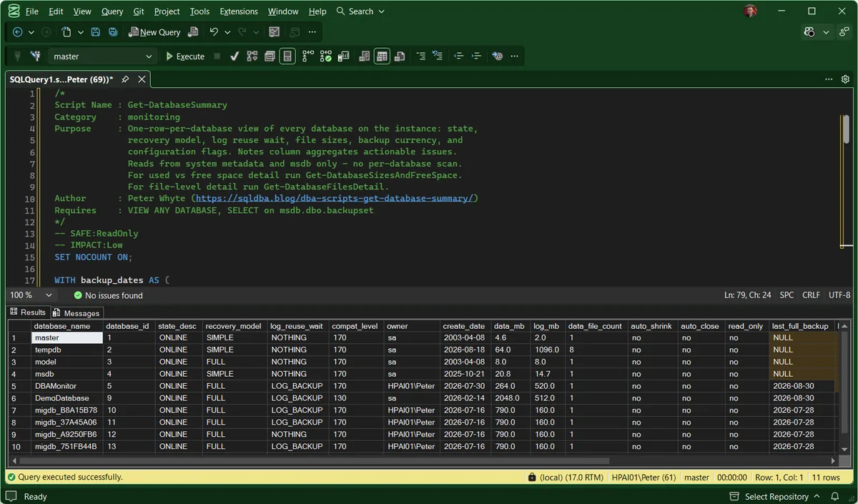This screenshot has height=504, width=858.
Task: Display Estimated Execution Plan
Action: 252,56
